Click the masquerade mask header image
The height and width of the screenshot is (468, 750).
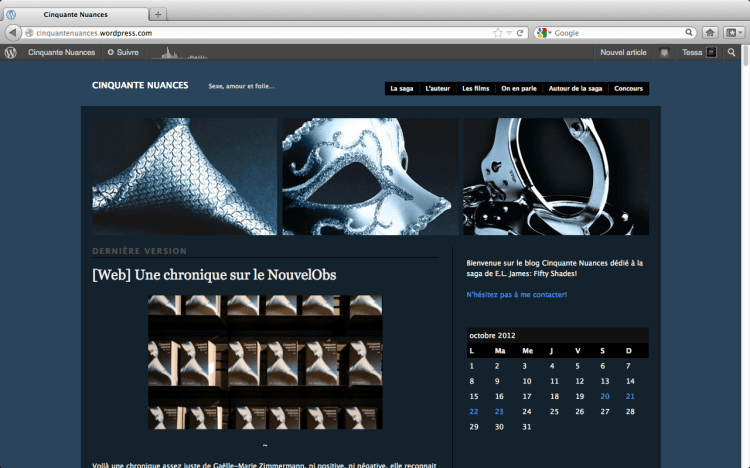(370, 177)
